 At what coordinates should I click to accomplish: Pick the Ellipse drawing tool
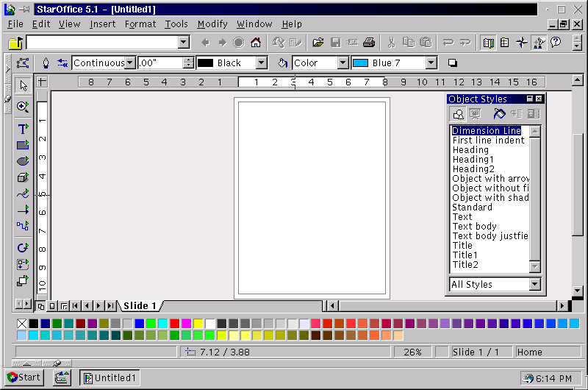23,161
